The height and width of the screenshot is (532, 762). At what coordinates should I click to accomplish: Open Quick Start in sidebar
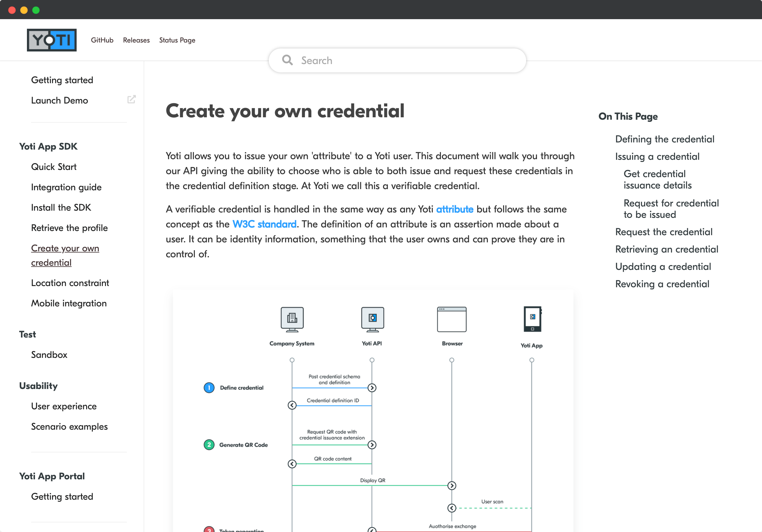pos(54,167)
